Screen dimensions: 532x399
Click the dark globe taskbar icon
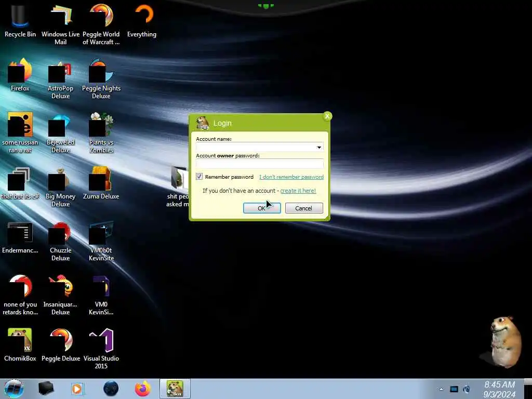111,389
